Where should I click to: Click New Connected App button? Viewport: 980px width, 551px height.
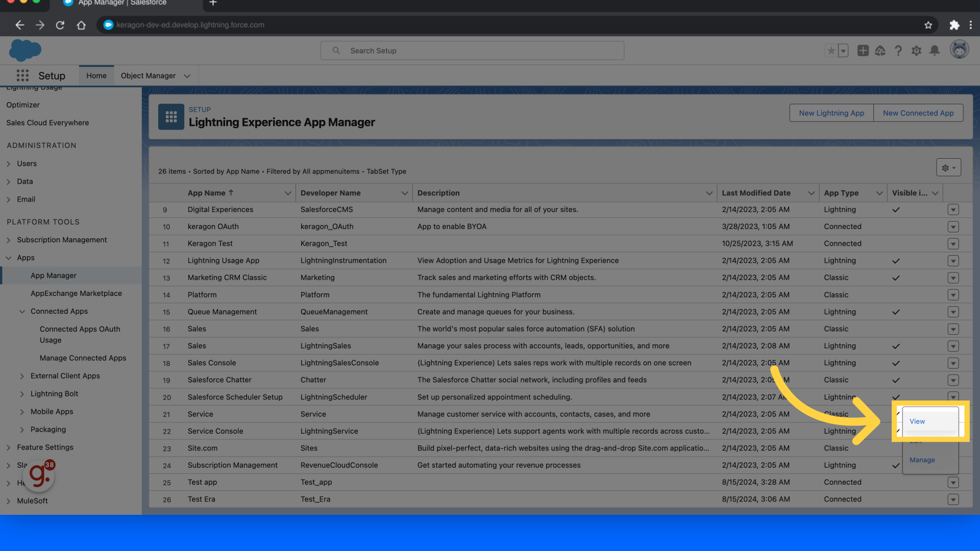pos(918,113)
